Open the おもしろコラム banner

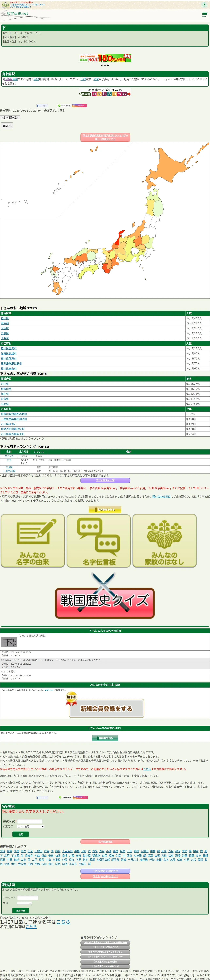click(x=105, y=92)
